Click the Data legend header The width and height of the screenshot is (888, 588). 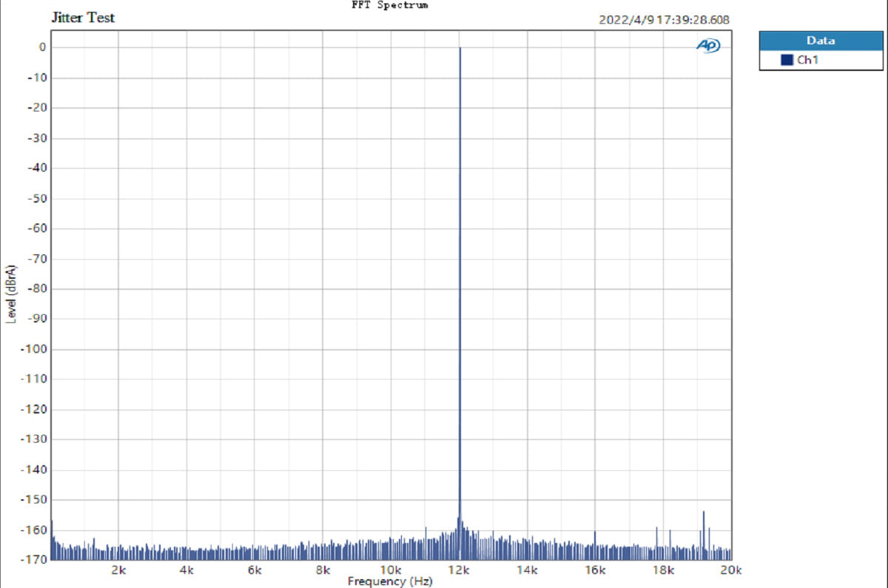(x=821, y=41)
